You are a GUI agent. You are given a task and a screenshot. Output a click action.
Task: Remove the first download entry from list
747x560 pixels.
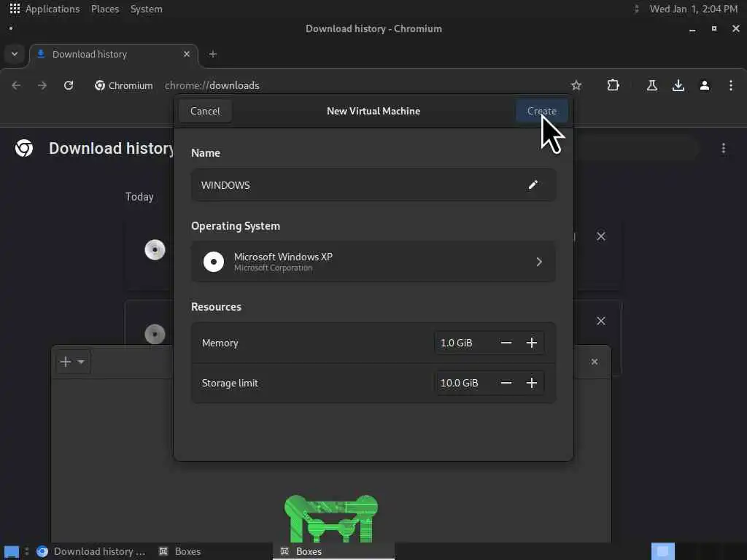601,236
